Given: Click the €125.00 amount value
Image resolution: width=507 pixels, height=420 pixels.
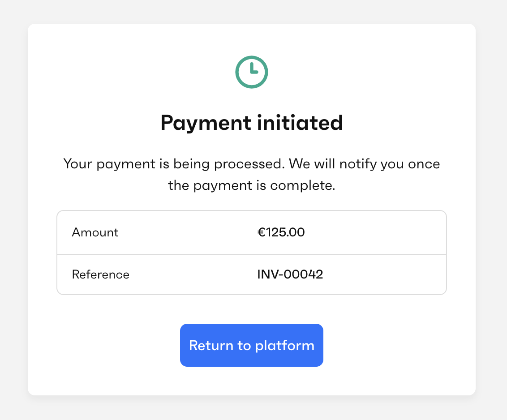Looking at the screenshot, I should click(281, 232).
